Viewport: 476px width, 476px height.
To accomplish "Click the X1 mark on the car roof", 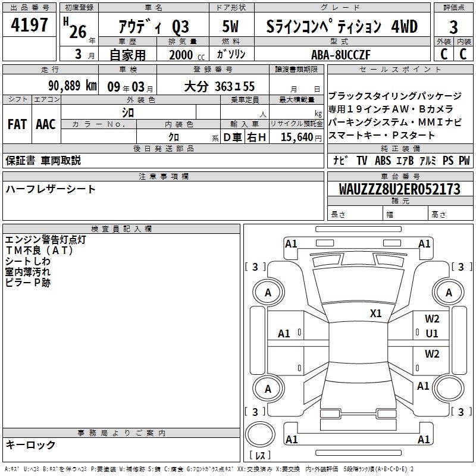I will (375, 314).
